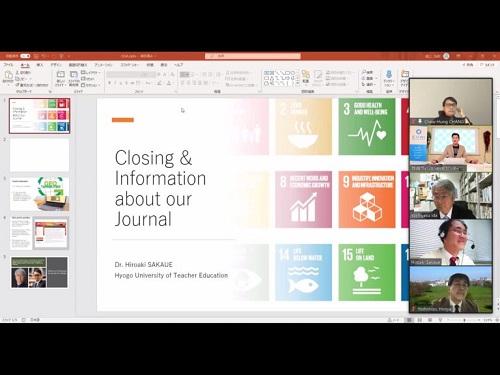
Task: Expand the Layout dropdown
Action: (x=90, y=72)
